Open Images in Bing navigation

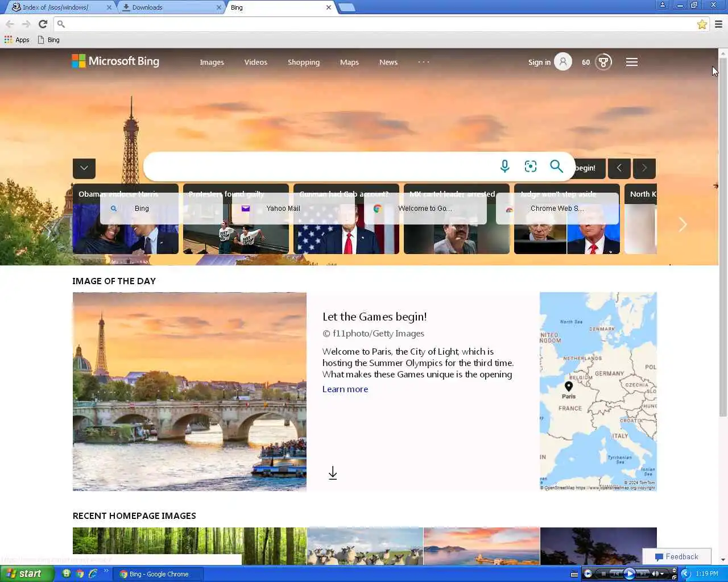coord(212,63)
